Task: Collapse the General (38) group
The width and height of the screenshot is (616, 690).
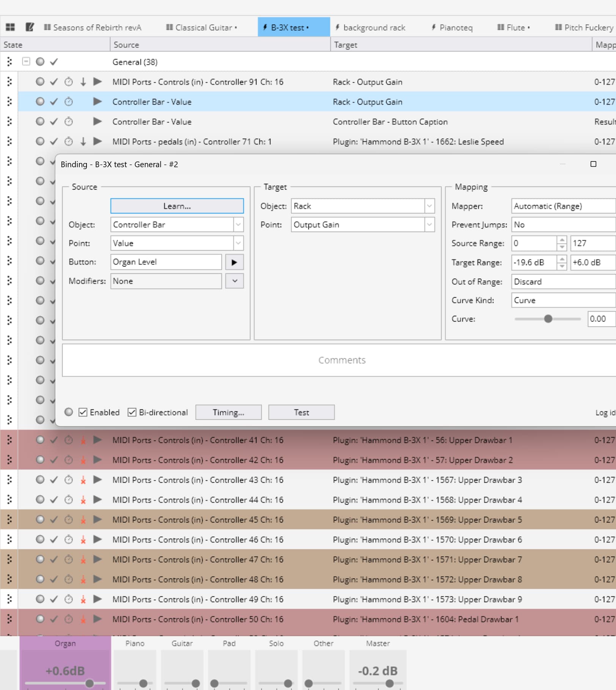Action: coord(26,61)
